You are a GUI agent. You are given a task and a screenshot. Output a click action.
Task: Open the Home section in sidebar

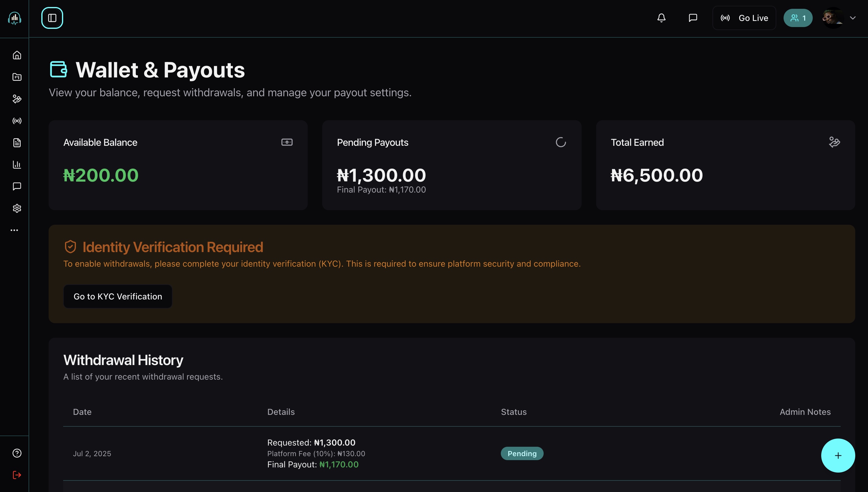pos(17,55)
